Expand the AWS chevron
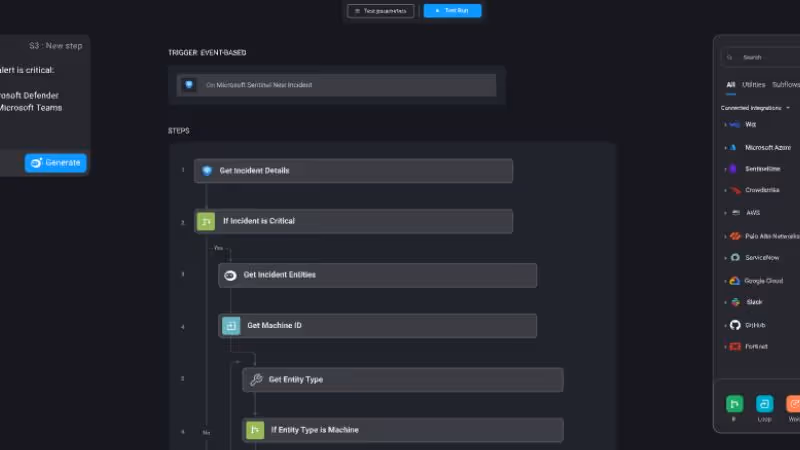 [x=726, y=213]
